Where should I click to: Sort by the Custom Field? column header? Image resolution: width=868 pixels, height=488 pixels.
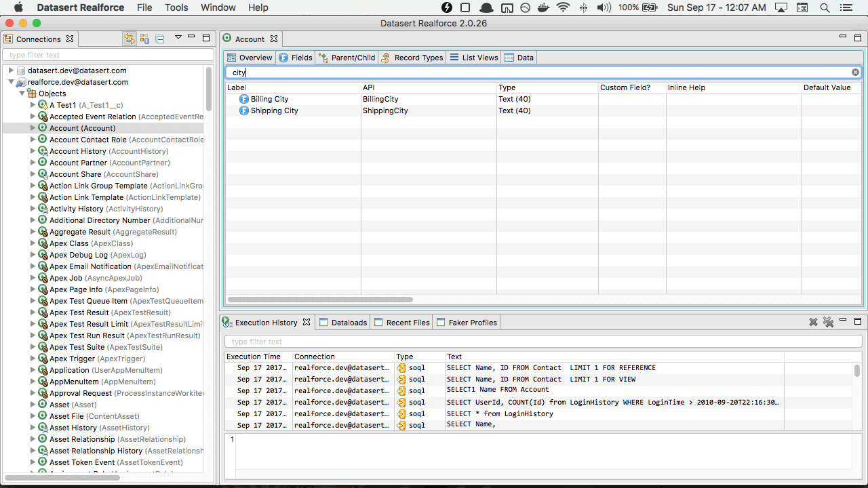[632, 87]
